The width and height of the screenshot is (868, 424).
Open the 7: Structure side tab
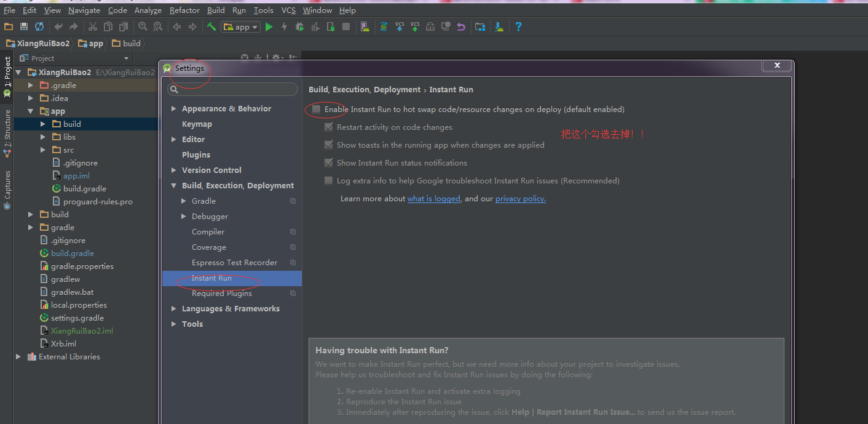point(7,134)
